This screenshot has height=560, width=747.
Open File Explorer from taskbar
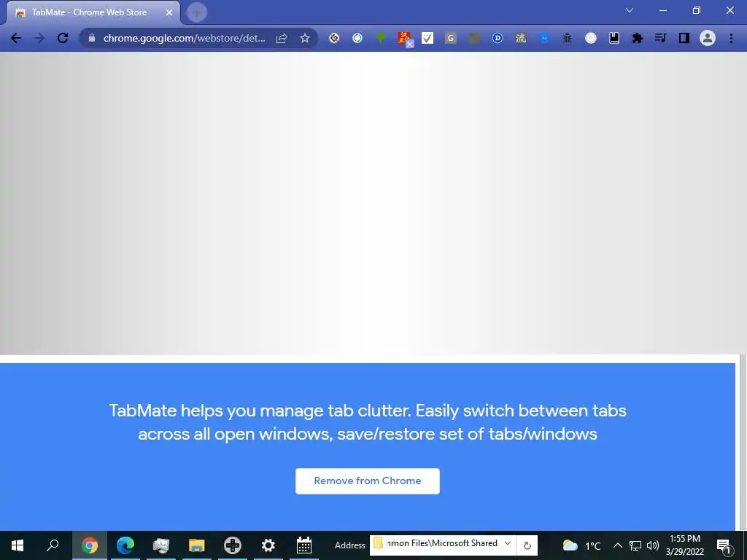[x=197, y=545]
